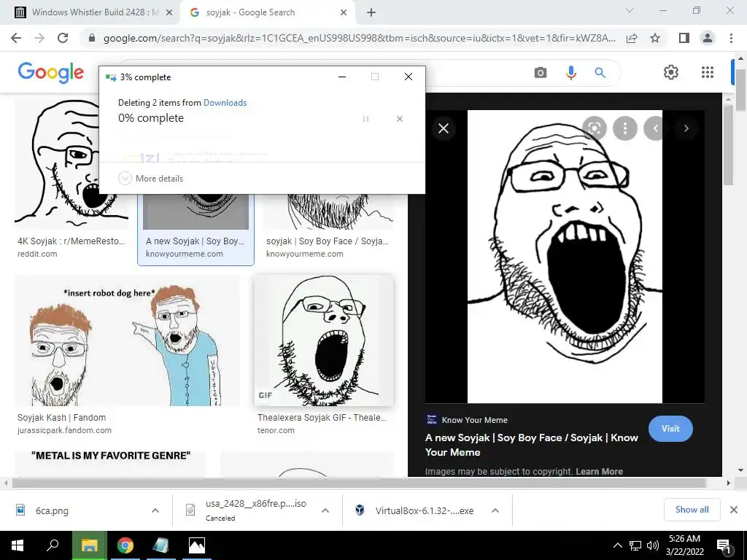Screen dimensions: 747x560
Task: Expand options for the canceled iso download
Action: (x=325, y=510)
